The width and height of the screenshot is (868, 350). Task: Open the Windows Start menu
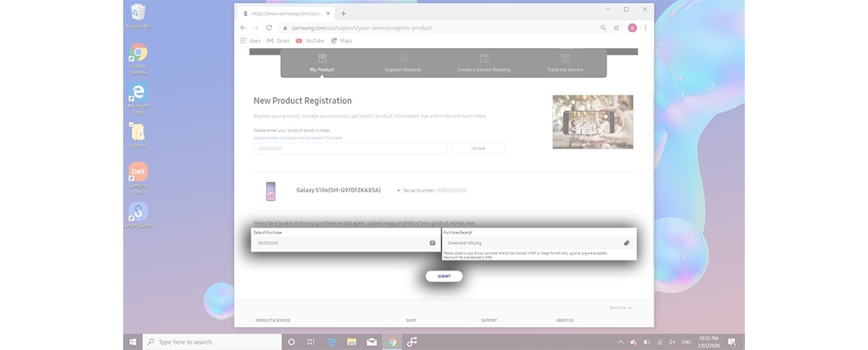click(x=133, y=342)
